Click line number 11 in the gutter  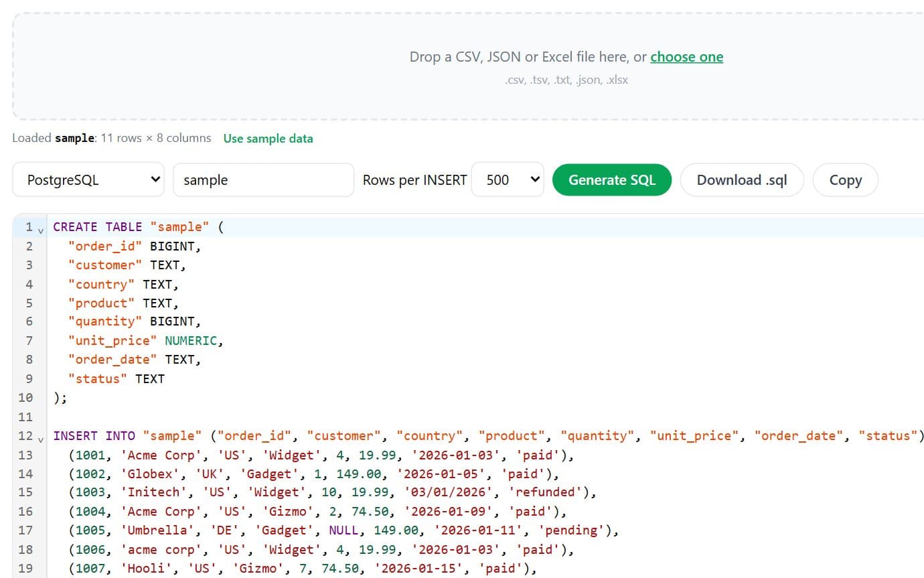point(25,417)
